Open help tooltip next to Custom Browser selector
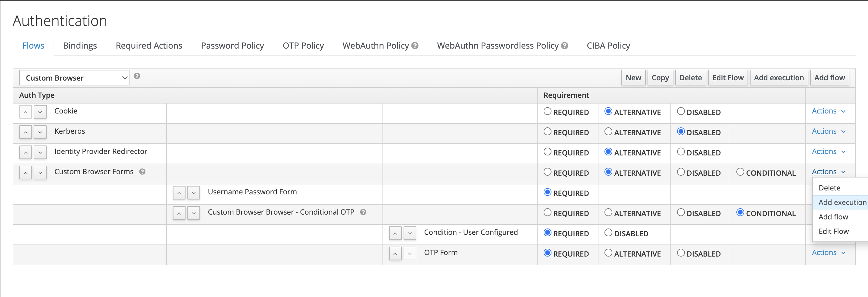The image size is (868, 297). (x=137, y=76)
